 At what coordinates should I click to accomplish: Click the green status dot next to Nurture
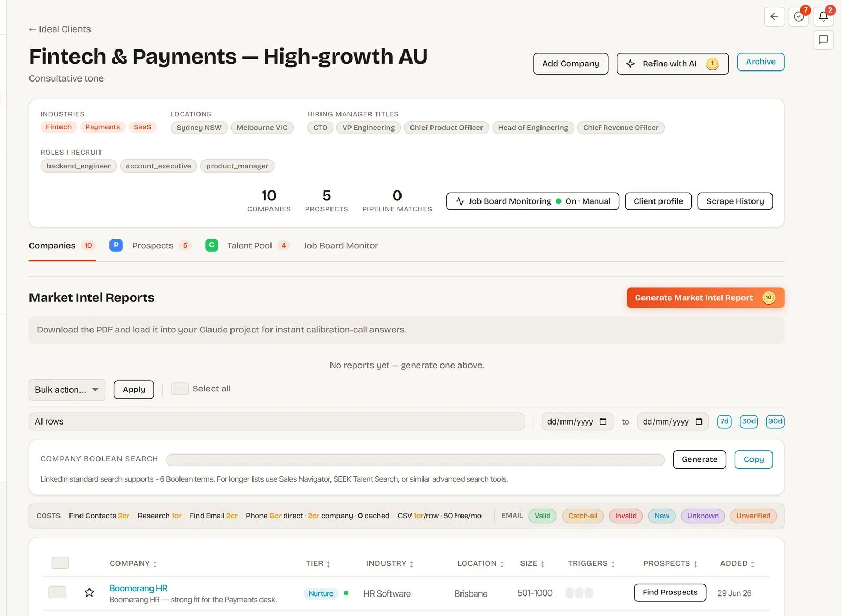click(x=346, y=593)
